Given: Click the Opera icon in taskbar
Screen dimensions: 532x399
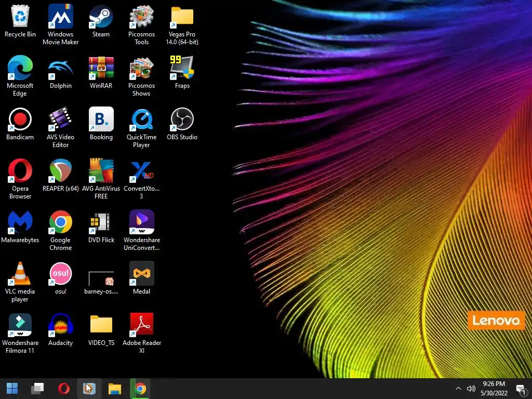Looking at the screenshot, I should pos(64,389).
